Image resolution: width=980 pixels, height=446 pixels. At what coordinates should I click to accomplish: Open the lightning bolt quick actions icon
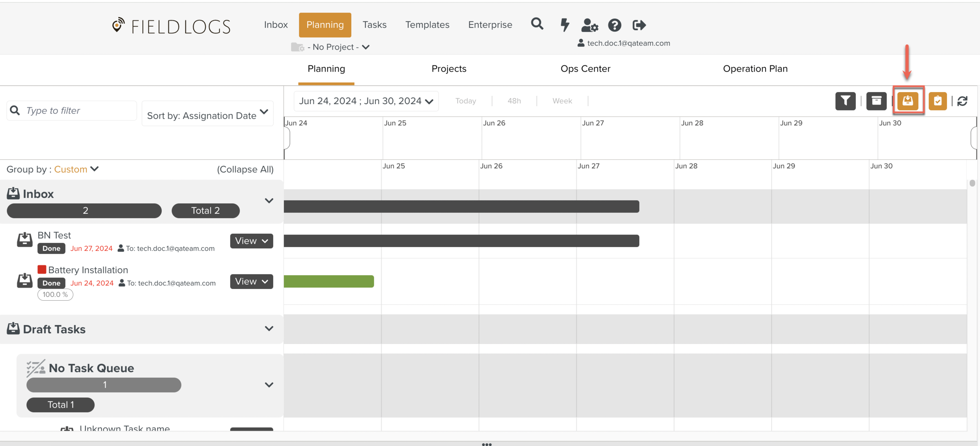click(x=564, y=25)
